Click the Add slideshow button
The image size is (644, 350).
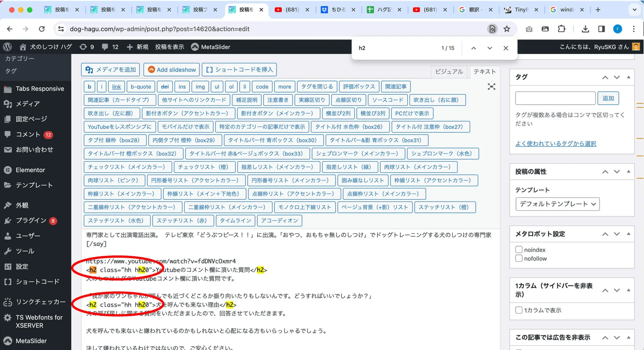coord(172,69)
